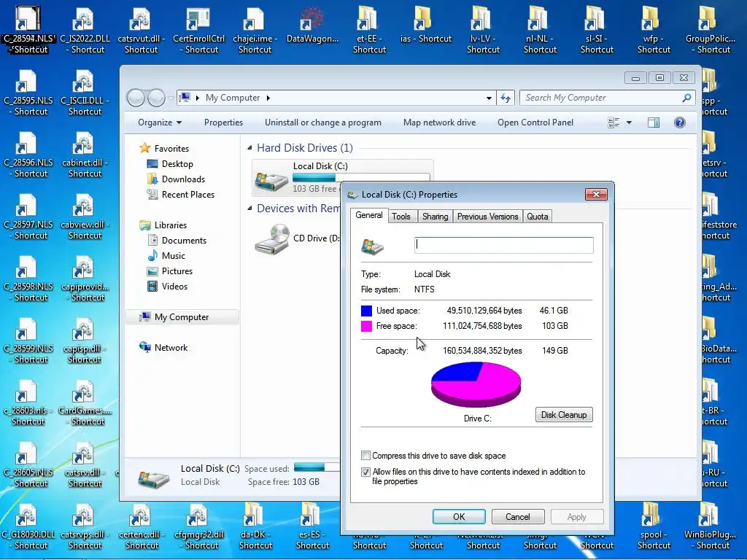
Task: Open Music library
Action: [x=166, y=256]
